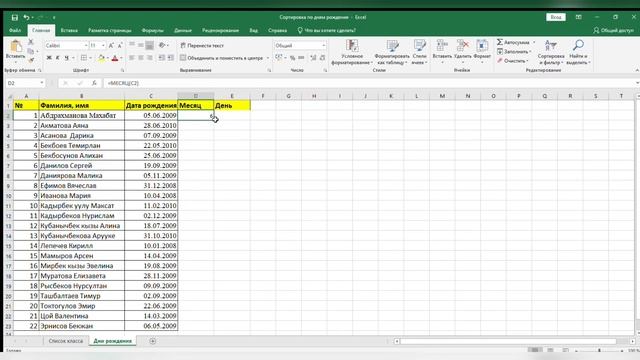Image resolution: width=640 pixels, height=360 pixels.
Task: Click AutoSum (Автосумма) sigma icon
Action: click(500, 42)
